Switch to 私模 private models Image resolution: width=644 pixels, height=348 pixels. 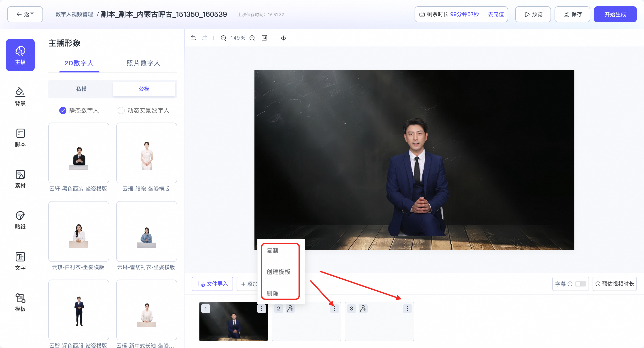[81, 89]
